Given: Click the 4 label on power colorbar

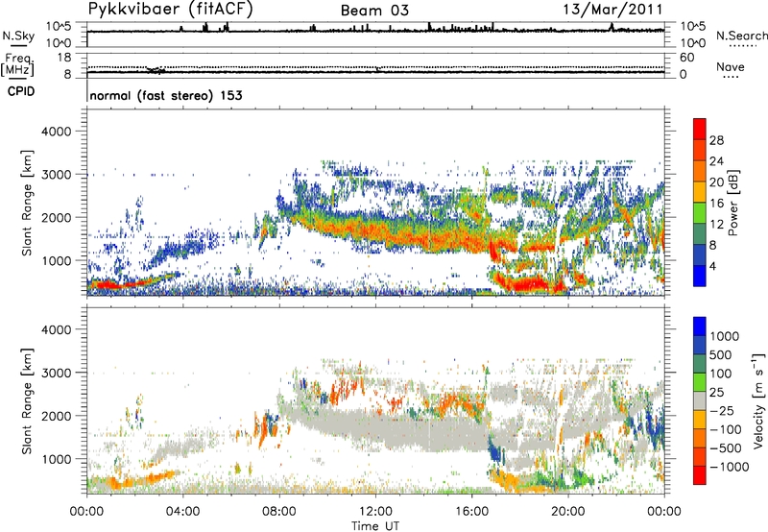Looking at the screenshot, I should tap(712, 267).
